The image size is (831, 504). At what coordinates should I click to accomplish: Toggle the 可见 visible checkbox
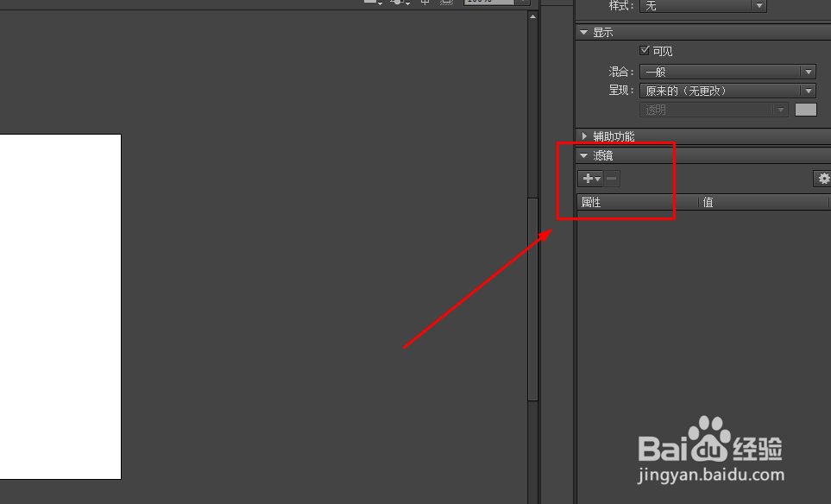pyautogui.click(x=645, y=50)
